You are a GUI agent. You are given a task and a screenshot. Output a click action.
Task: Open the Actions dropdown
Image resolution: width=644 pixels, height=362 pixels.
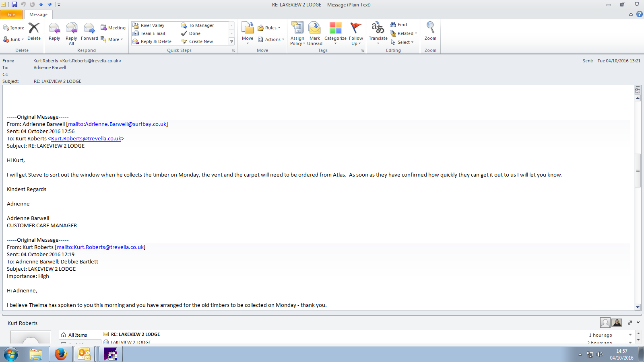pos(271,39)
